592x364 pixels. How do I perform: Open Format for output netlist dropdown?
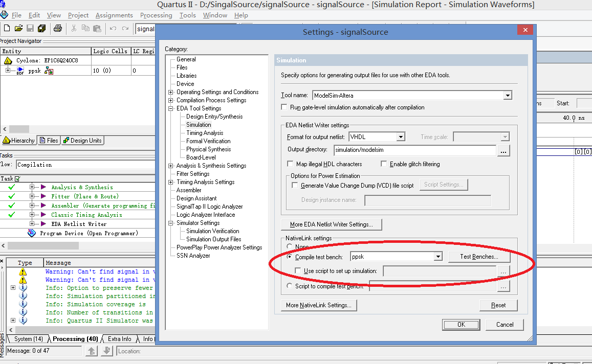401,137
